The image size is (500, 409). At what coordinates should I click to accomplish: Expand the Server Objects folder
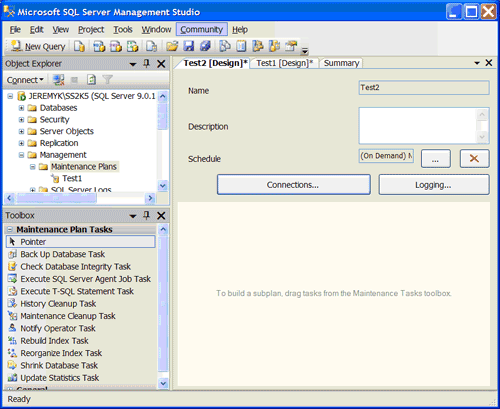tap(21, 131)
